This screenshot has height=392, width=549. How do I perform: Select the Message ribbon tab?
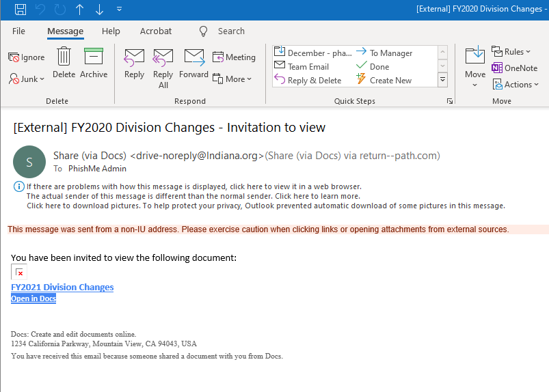click(x=65, y=31)
